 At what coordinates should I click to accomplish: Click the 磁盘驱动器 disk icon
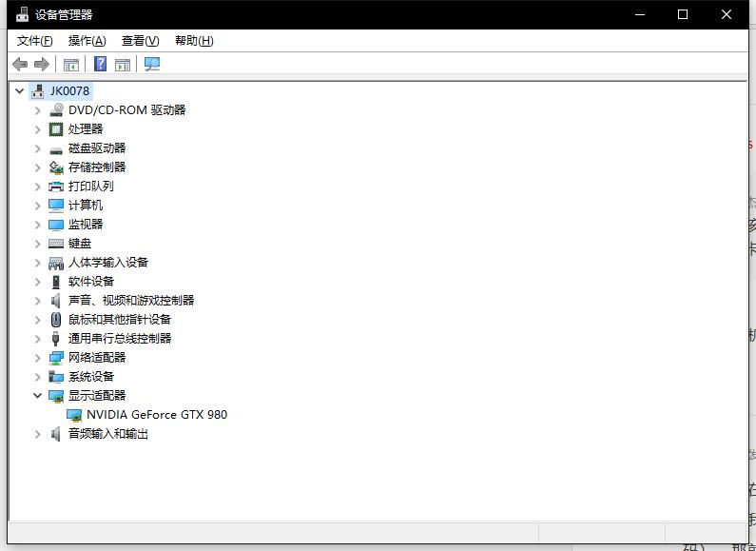[56, 149]
